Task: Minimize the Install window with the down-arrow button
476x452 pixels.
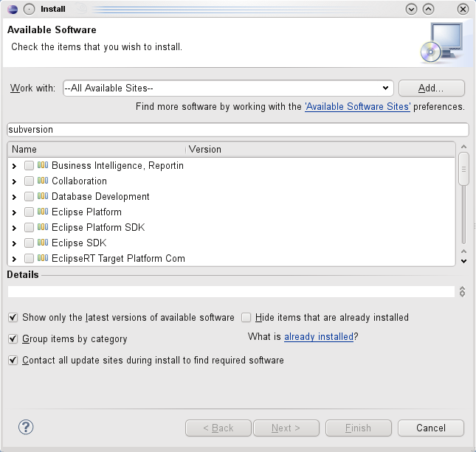Action: coord(411,9)
